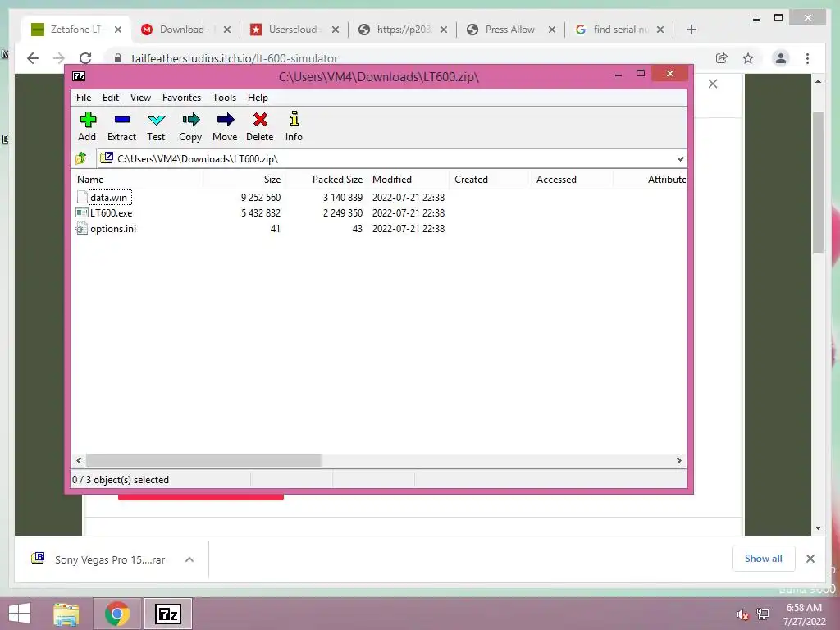The height and width of the screenshot is (630, 840).
Task: Select the Copy toolbar icon
Action: click(x=190, y=120)
